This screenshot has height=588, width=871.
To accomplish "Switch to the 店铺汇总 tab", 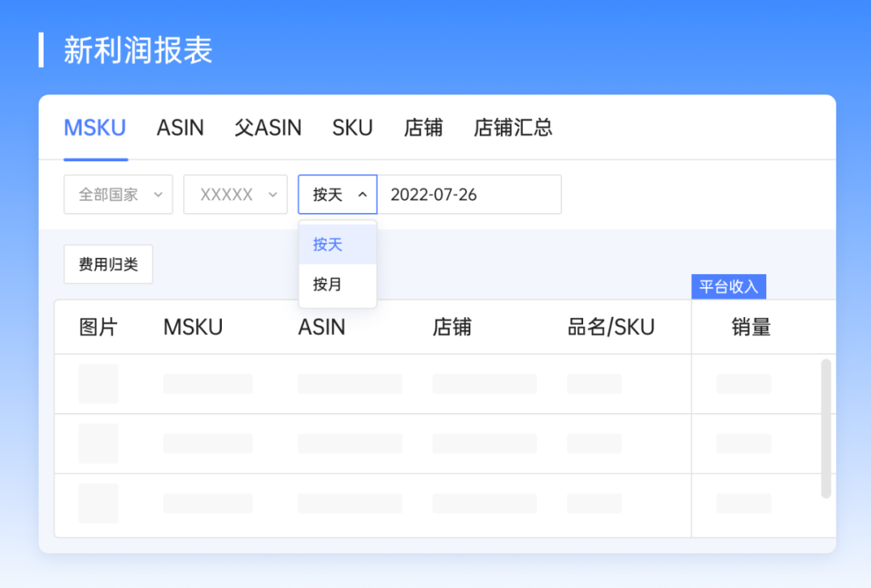I will pos(513,127).
